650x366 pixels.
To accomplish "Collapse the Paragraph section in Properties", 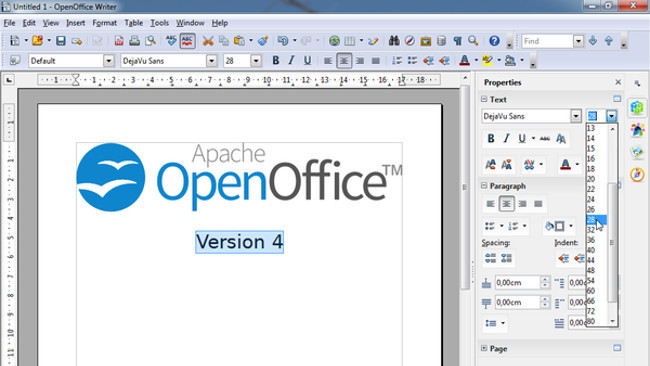I will pos(484,186).
